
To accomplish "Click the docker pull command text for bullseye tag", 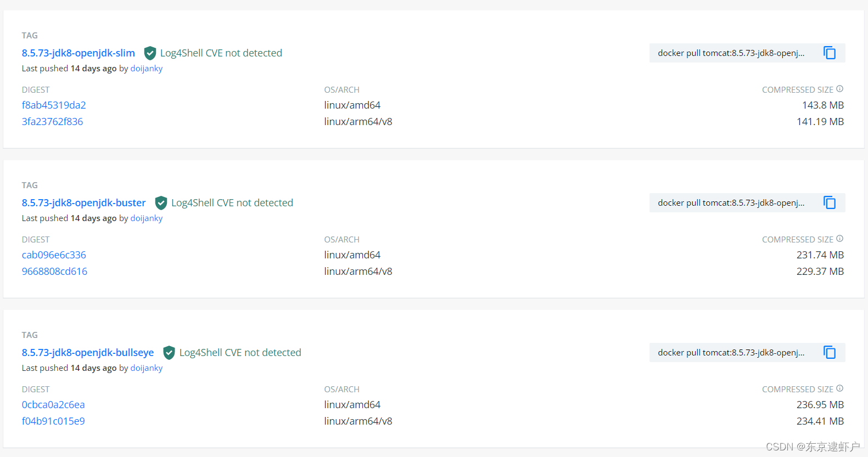I will pos(731,353).
